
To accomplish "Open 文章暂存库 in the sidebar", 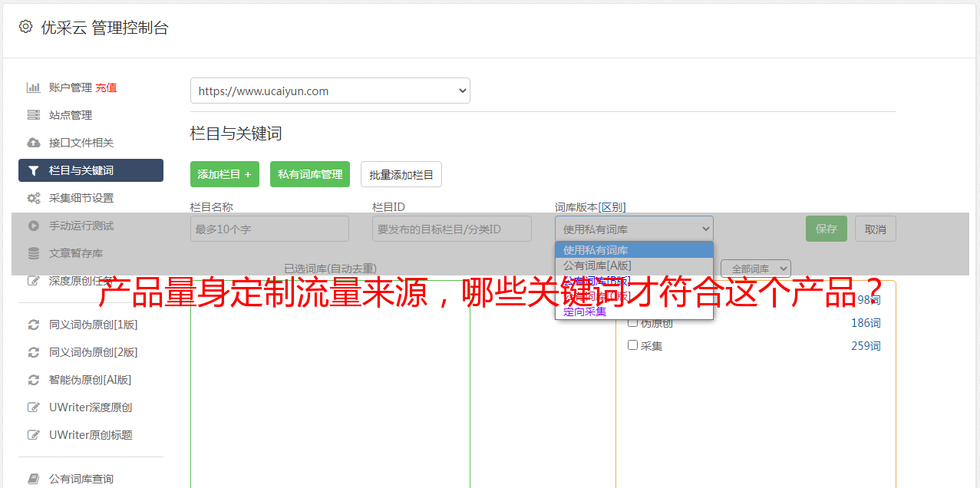I will click(76, 253).
